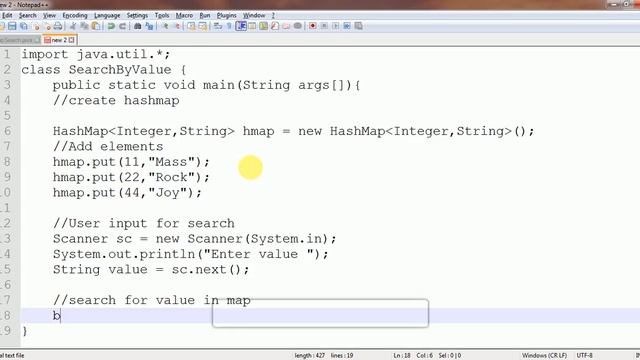640x360 pixels.
Task: Toggle the Monitoring eye icon
Action: 298,26
